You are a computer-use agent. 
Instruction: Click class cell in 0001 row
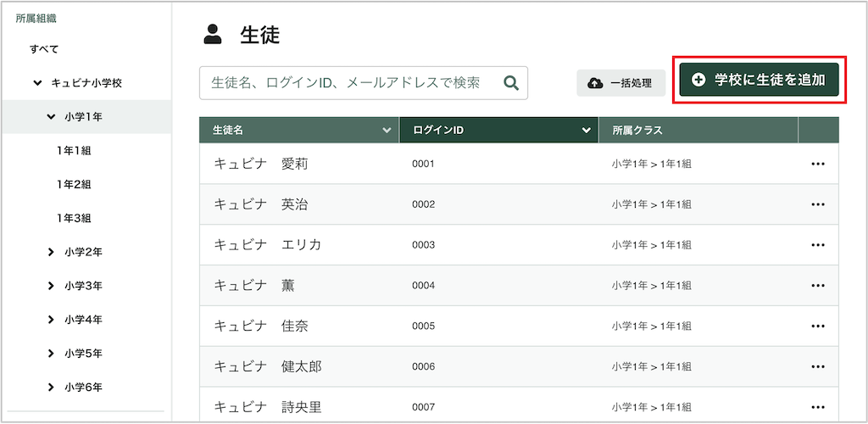(x=652, y=164)
